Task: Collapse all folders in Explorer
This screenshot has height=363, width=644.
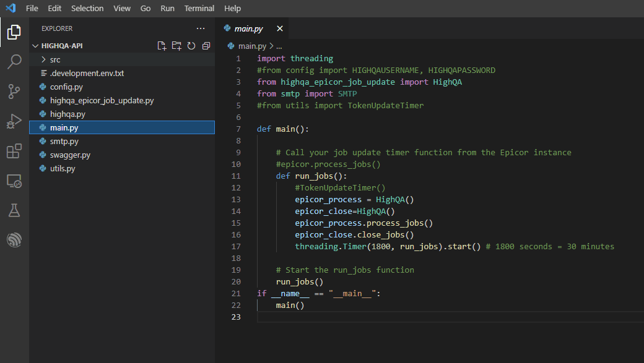Action: 205,45
